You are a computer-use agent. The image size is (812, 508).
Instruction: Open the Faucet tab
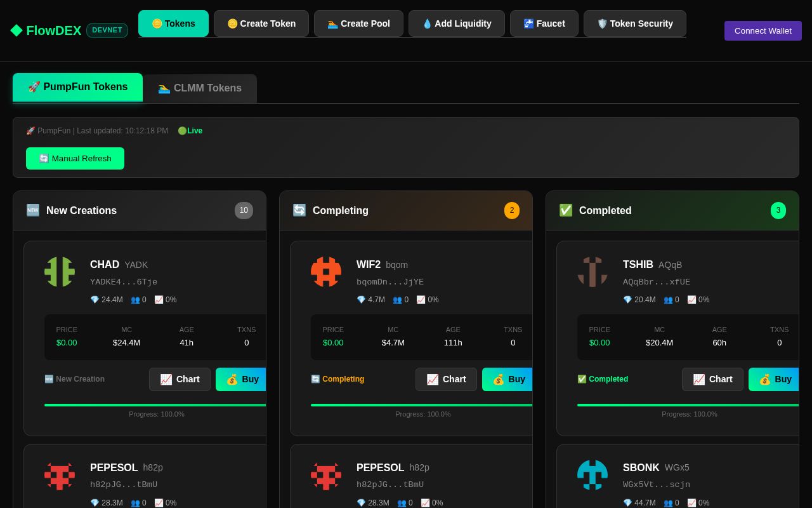[x=544, y=23]
